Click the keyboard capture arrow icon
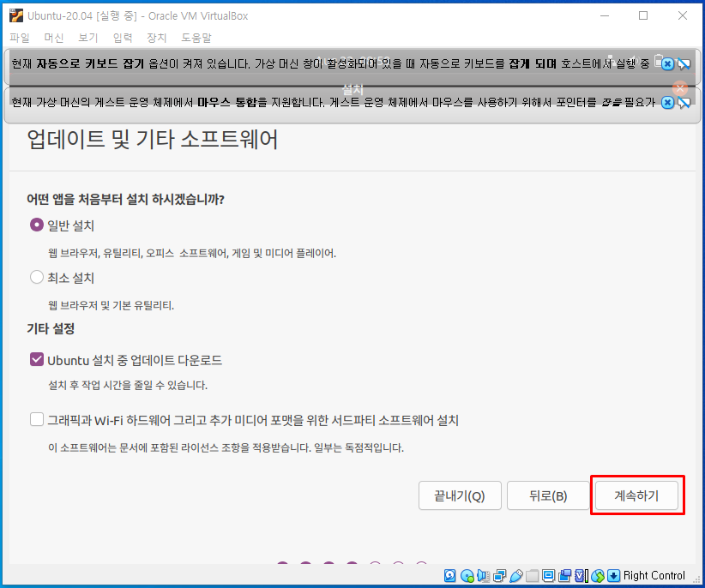Image resolution: width=705 pixels, height=588 pixels. click(614, 575)
